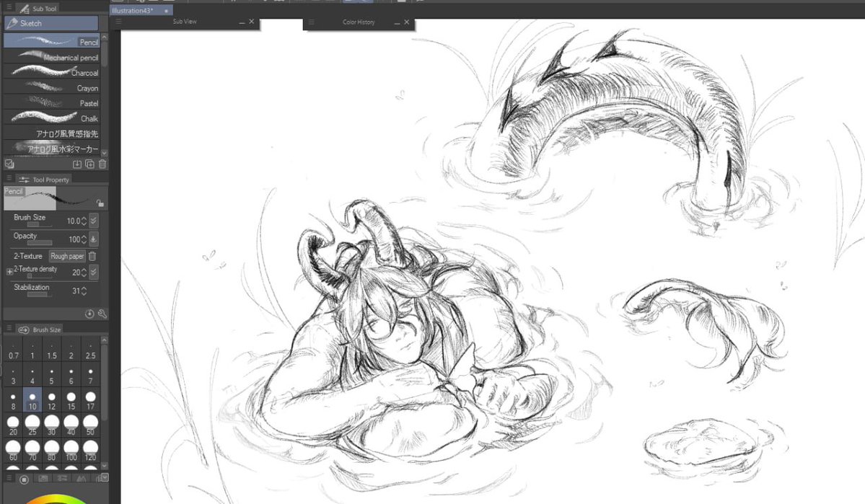
Task: Open the Rough paper texture selector
Action: tap(67, 256)
